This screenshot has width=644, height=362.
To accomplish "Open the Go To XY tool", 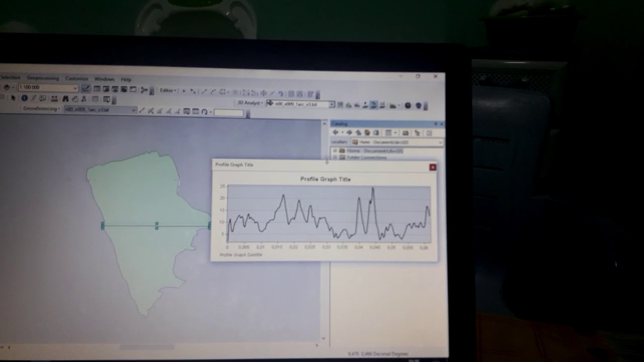I will click(84, 99).
